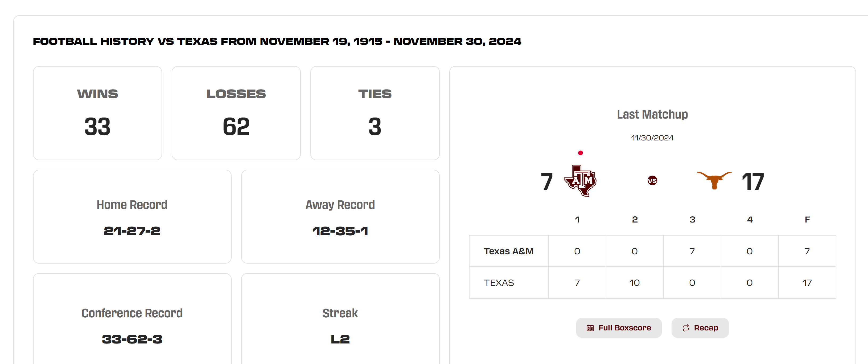The image size is (868, 364).
Task: Click the Texas A&M logo
Action: tap(580, 180)
